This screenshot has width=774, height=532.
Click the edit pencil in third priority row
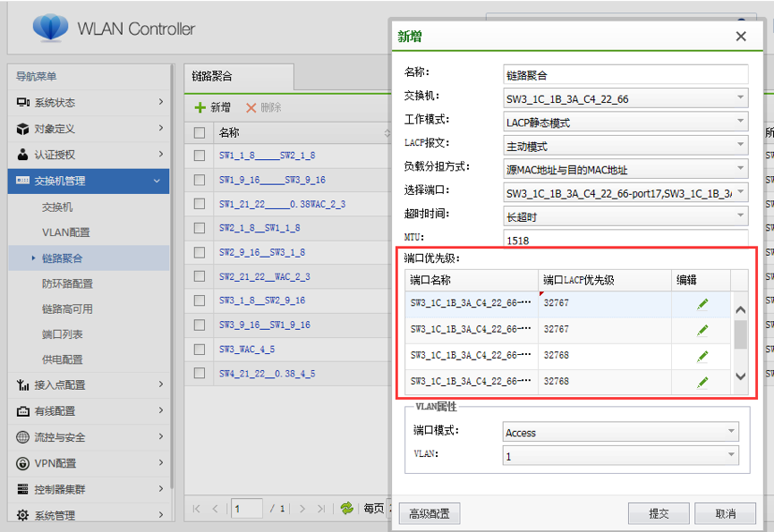click(702, 356)
